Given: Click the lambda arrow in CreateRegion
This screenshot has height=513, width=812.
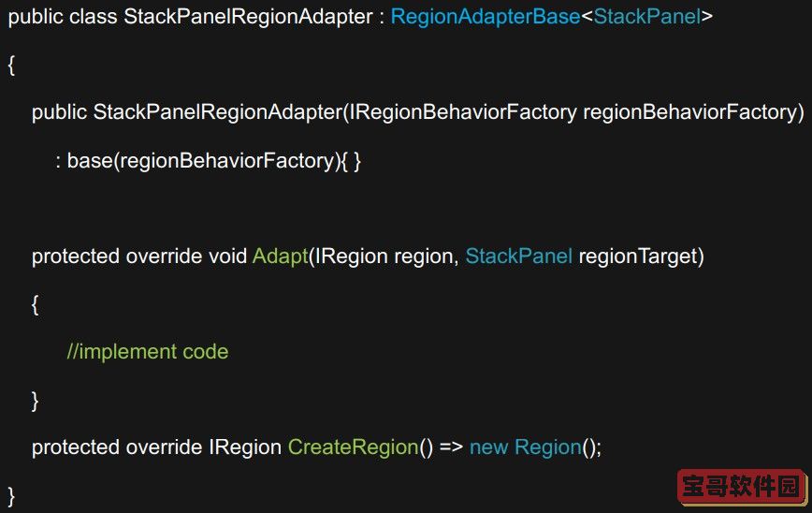Looking at the screenshot, I should [451, 447].
